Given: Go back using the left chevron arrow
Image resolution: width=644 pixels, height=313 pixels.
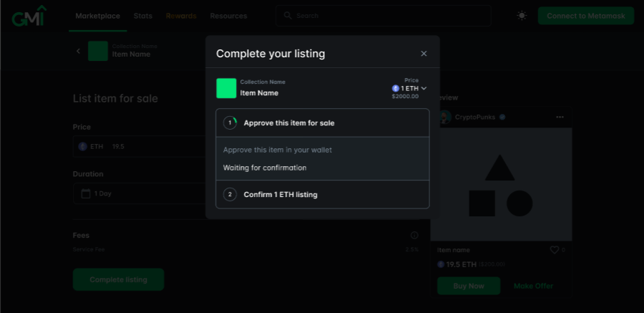Looking at the screenshot, I should tap(79, 51).
